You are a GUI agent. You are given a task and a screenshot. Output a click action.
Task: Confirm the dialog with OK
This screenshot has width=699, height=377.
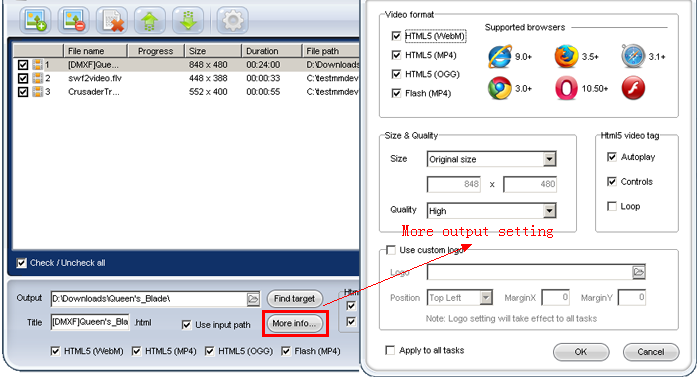581,352
